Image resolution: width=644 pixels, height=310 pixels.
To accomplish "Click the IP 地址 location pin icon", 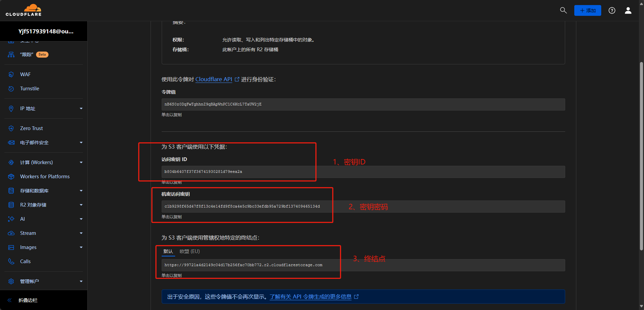I will (11, 108).
